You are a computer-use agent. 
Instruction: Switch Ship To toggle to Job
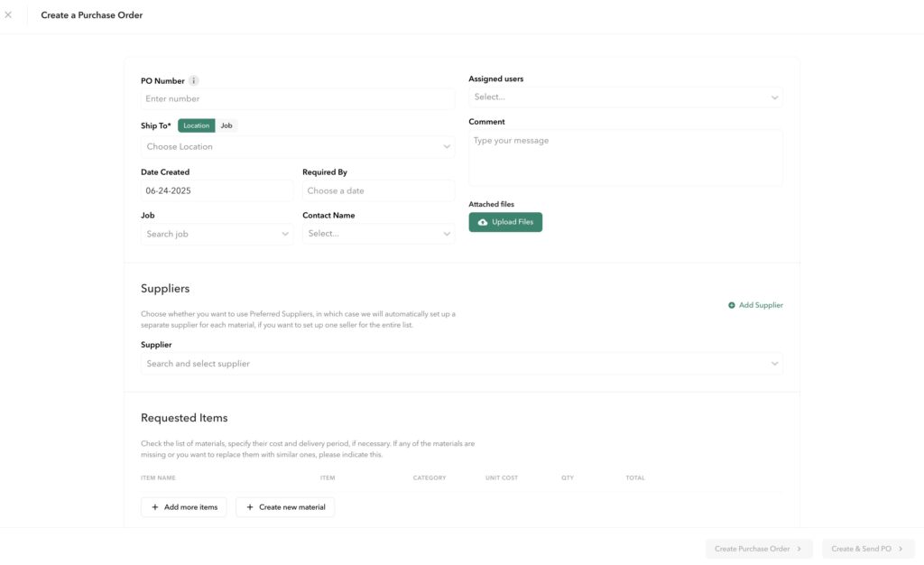226,125
